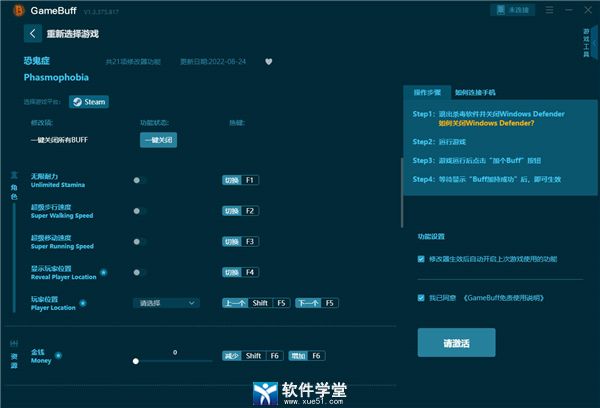Select the Steam platform option
The image size is (600, 408).
[89, 102]
